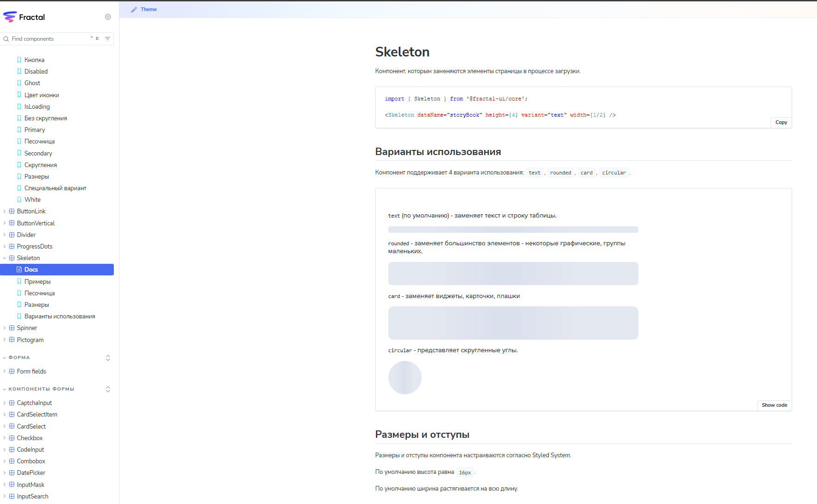Toggle expand-all arrows for КОМПОНЕНТЫ ФОРМЫ section
The width and height of the screenshot is (817, 504).
[x=108, y=389]
